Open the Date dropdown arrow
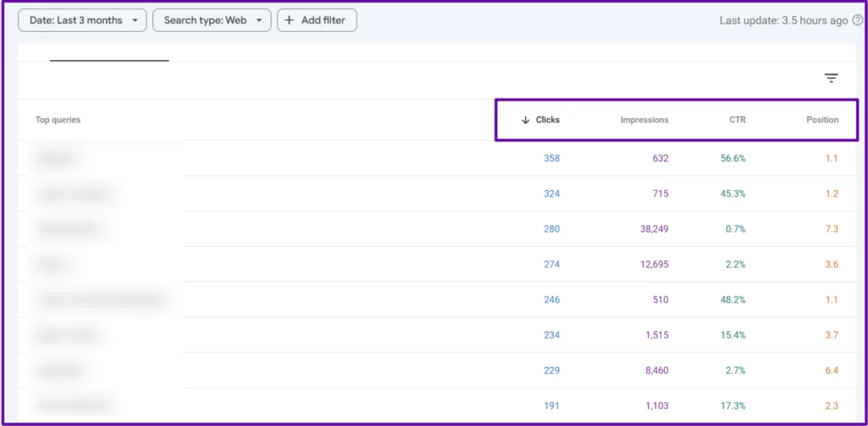Screen dimensions: 868x426 [134, 20]
